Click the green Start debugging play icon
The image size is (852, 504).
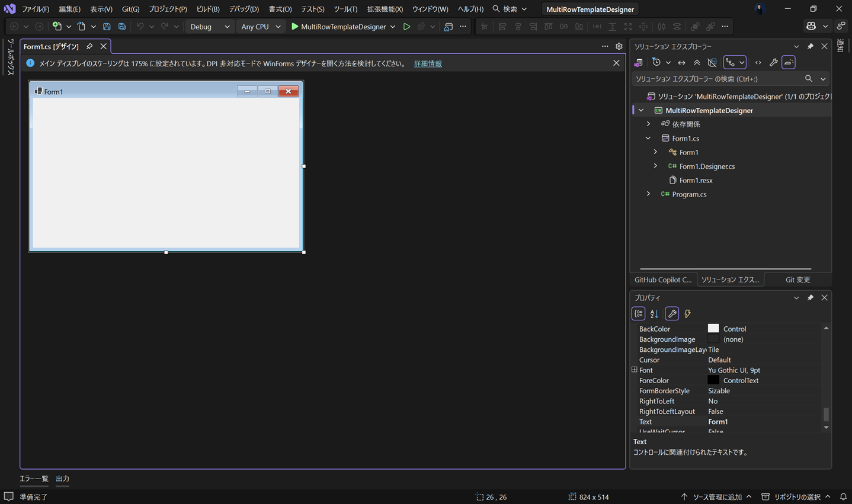click(x=294, y=27)
